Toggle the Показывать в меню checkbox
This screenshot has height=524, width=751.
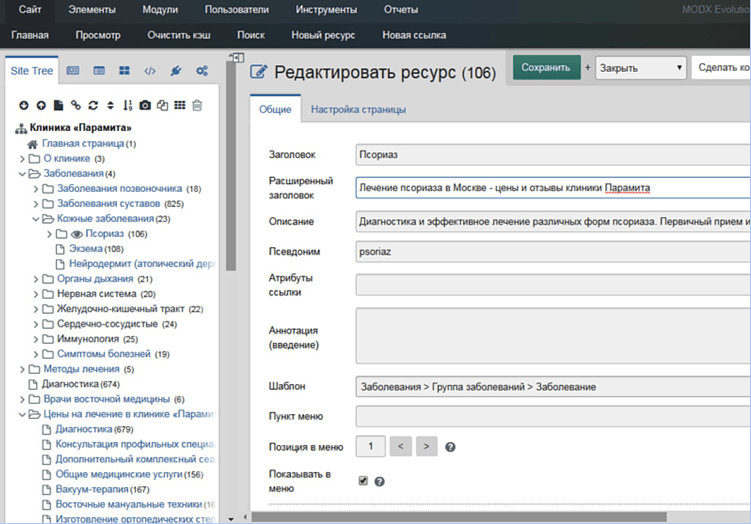[363, 480]
